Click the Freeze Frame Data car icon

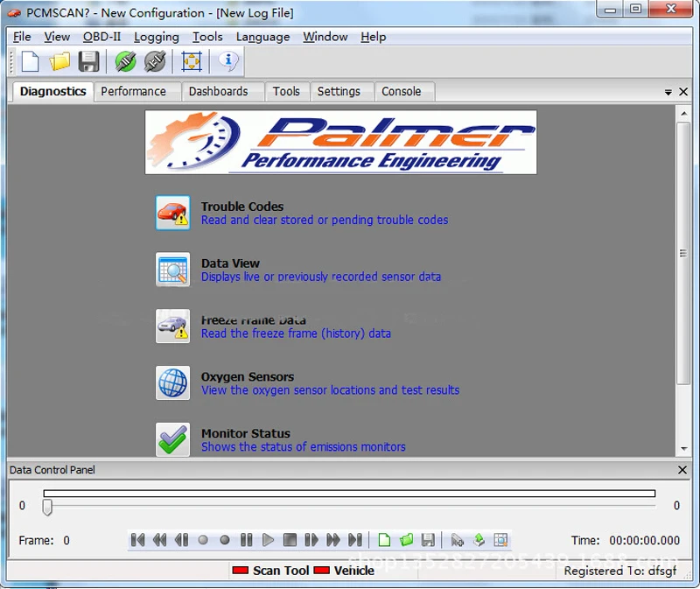172,326
